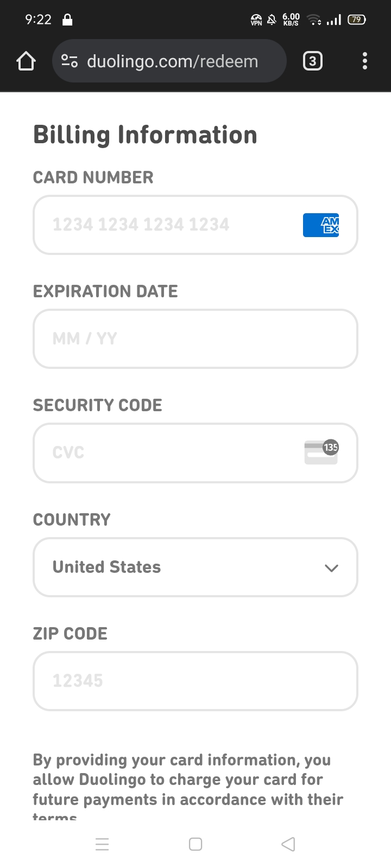Open the tab switcher showing 3 tabs

(312, 61)
